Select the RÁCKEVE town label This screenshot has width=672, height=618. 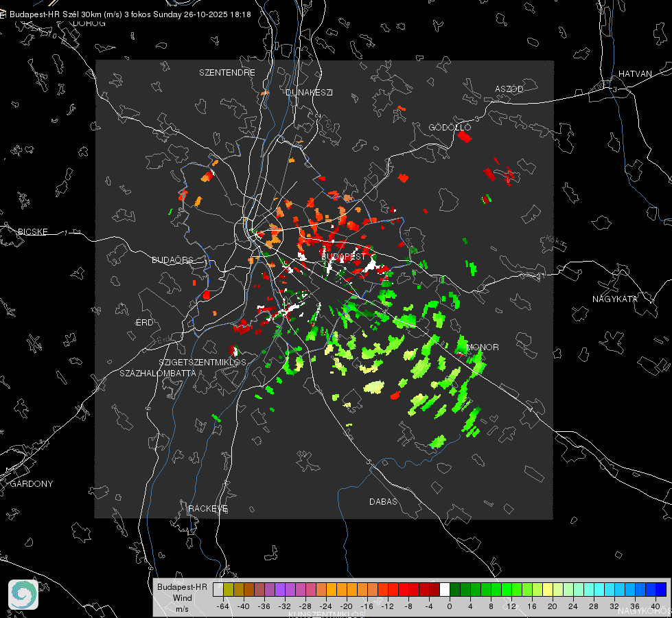tap(208, 508)
